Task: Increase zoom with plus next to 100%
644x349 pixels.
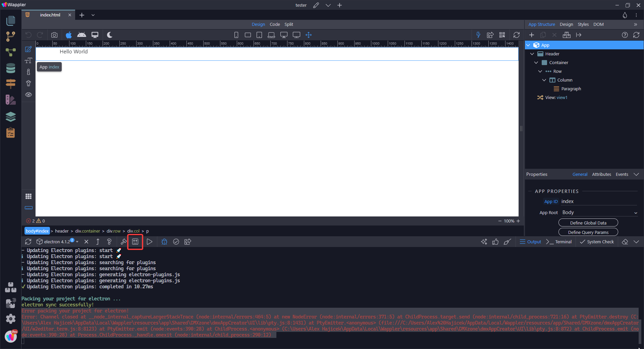Action: point(518,221)
